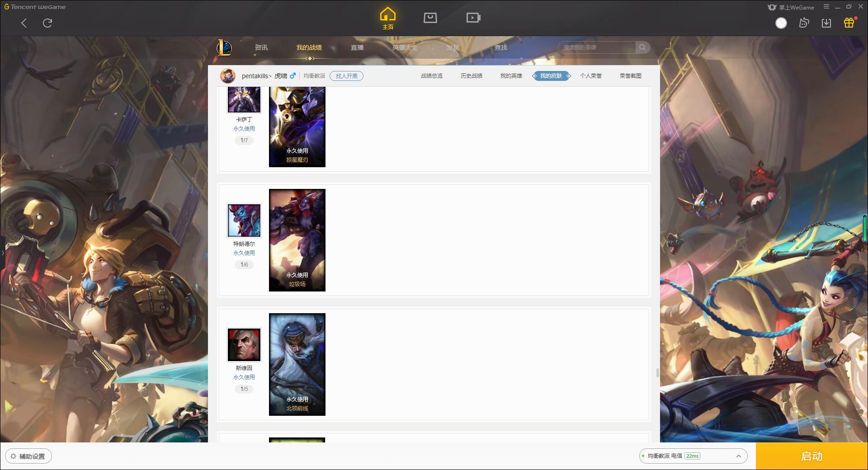Open the hamburger main menu icon
Image resolution: width=868 pixels, height=470 pixels.
826,7
